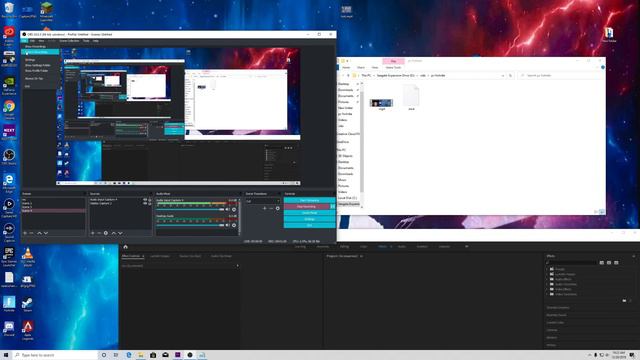Click Effects panel search field
The height and width of the screenshot is (360, 640).
pyautogui.click(x=571, y=262)
